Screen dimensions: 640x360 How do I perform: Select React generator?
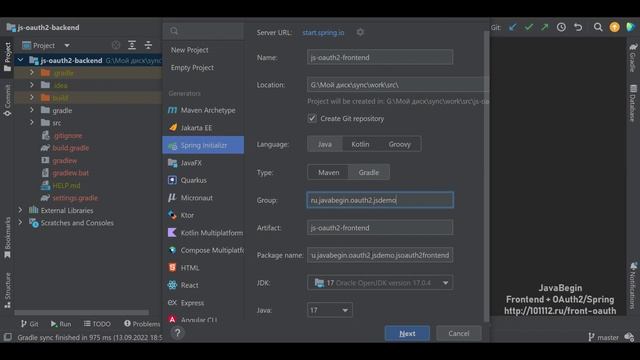(203, 285)
